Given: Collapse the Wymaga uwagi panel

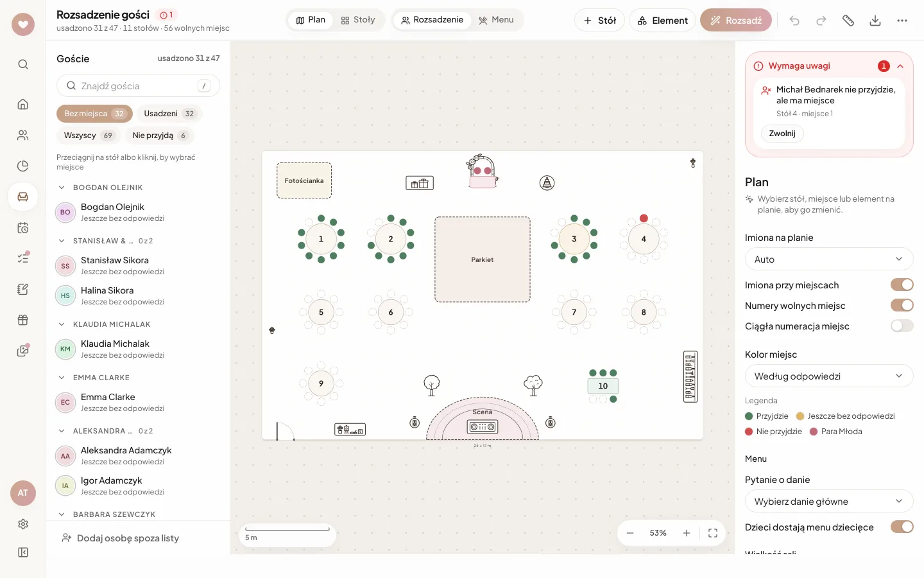Looking at the screenshot, I should pyautogui.click(x=900, y=66).
